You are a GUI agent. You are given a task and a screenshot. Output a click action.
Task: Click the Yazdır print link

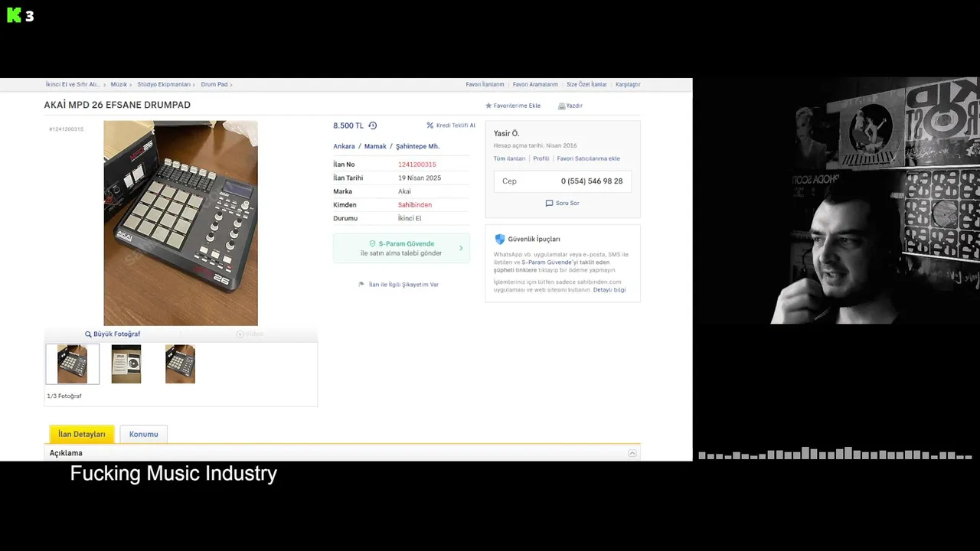574,106
